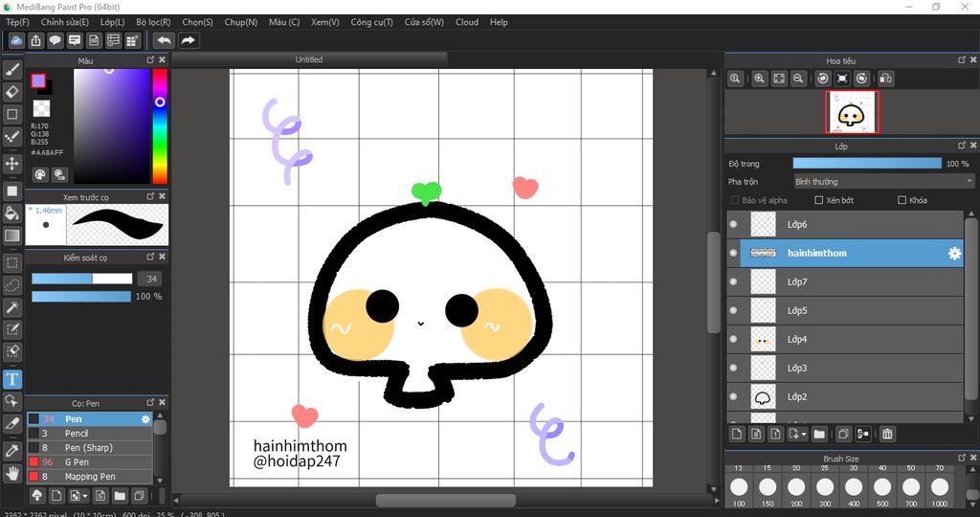The width and height of the screenshot is (980, 517).
Task: Hide the Lớp3 layer
Action: pyautogui.click(x=734, y=369)
